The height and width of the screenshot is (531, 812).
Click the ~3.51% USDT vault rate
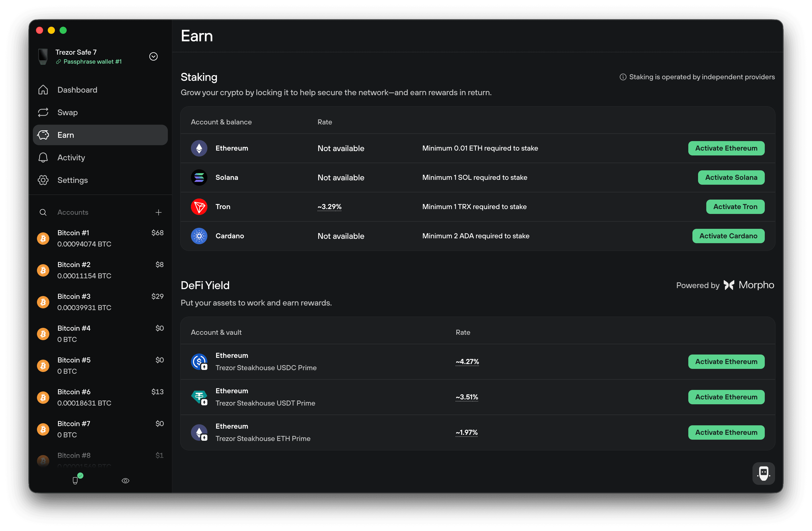click(x=467, y=397)
